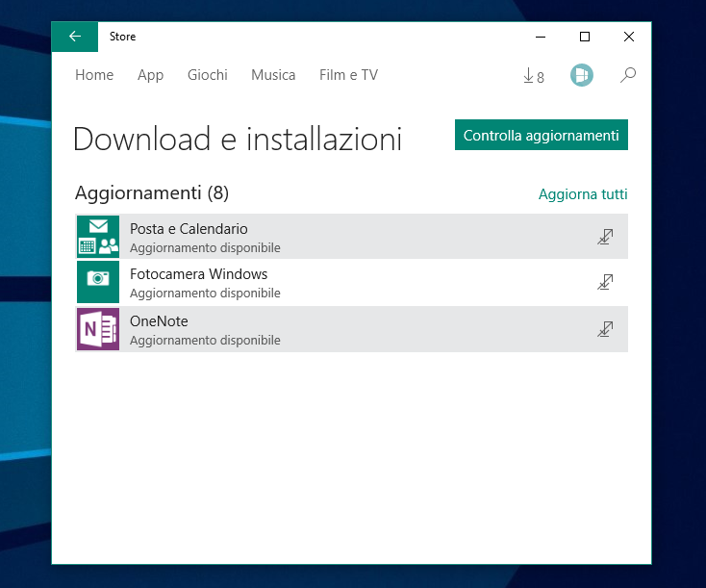Start the Fotocamera Windows update download
This screenshot has height=588, width=706.
[605, 282]
